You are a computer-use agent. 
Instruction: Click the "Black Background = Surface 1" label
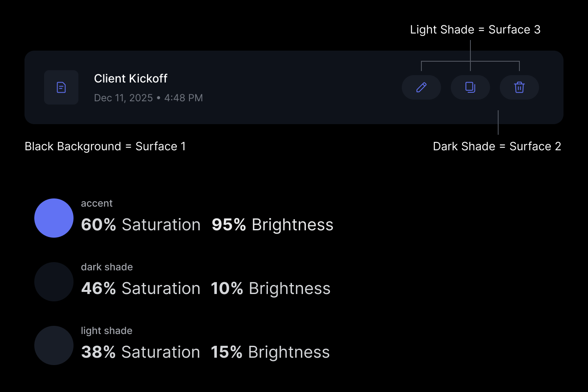click(105, 146)
